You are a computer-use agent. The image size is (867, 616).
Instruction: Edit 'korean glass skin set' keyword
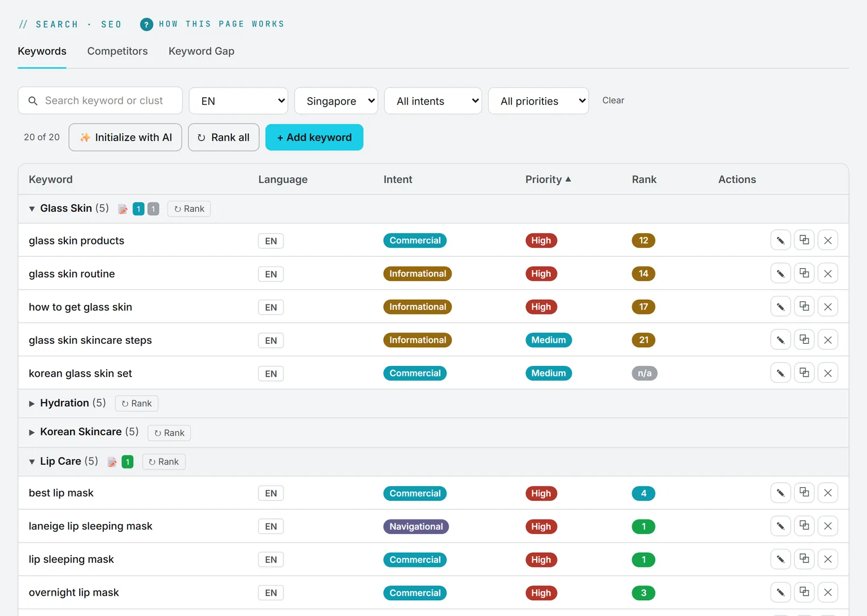(781, 373)
